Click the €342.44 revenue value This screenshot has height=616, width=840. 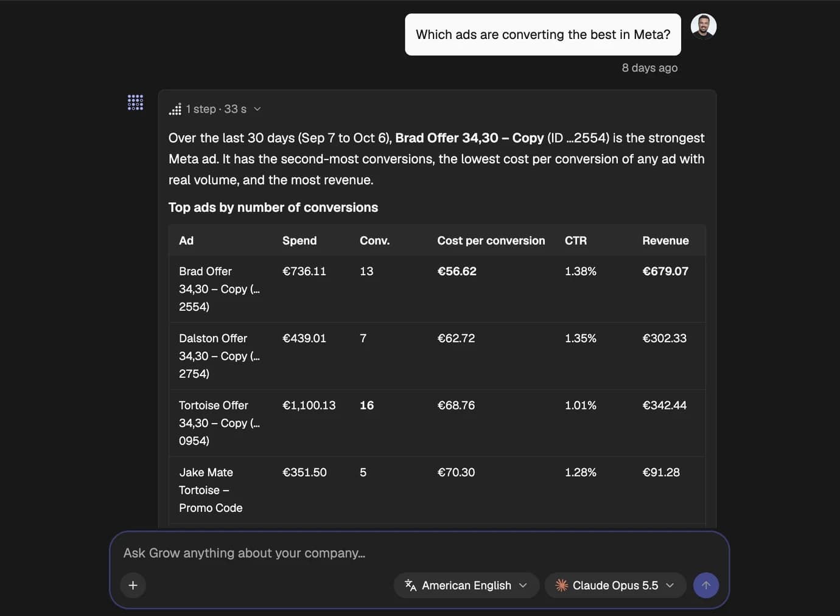(x=664, y=405)
